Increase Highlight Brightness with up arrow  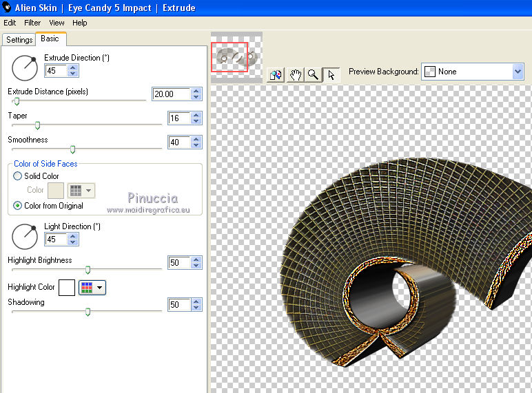click(196, 259)
